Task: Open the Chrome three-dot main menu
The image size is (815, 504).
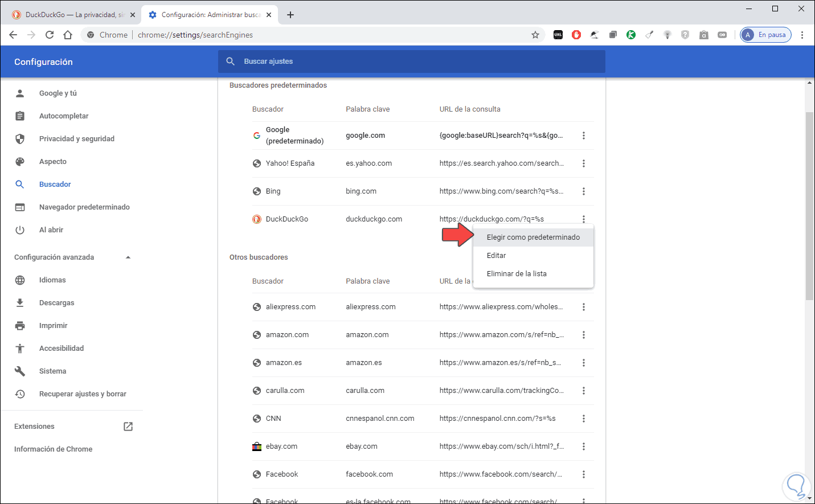Action: coord(802,35)
